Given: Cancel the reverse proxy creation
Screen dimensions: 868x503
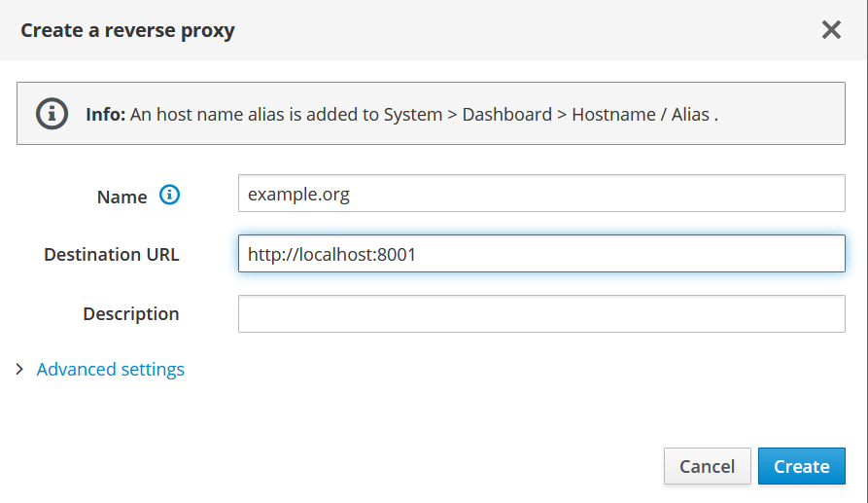Looking at the screenshot, I should tap(707, 466).
